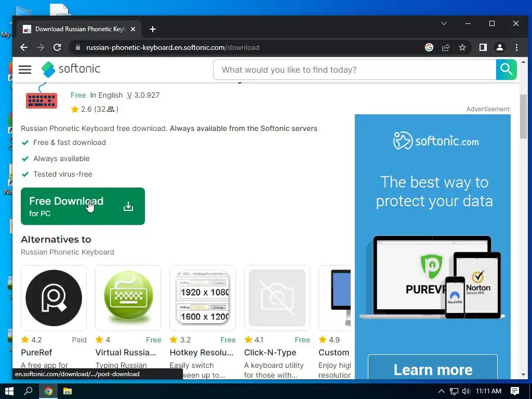The height and width of the screenshot is (399, 532).
Task: Close the Download Russian Phonetic Keyboard tab
Action: pos(133,29)
